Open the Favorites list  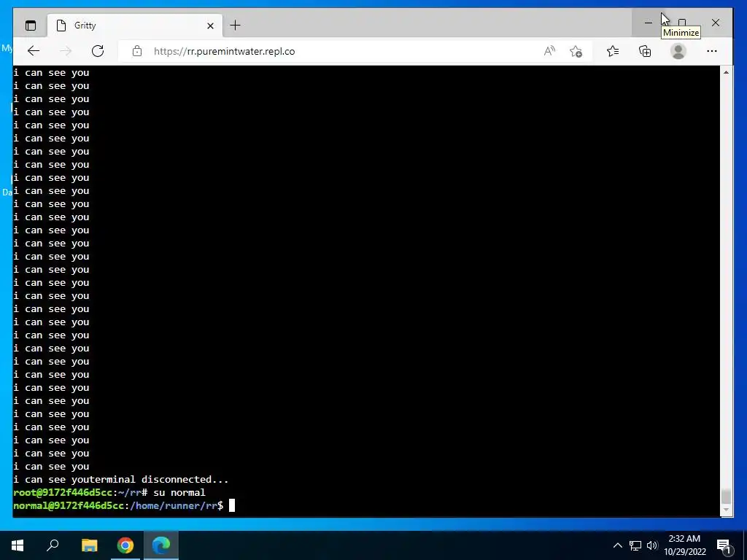tap(613, 51)
